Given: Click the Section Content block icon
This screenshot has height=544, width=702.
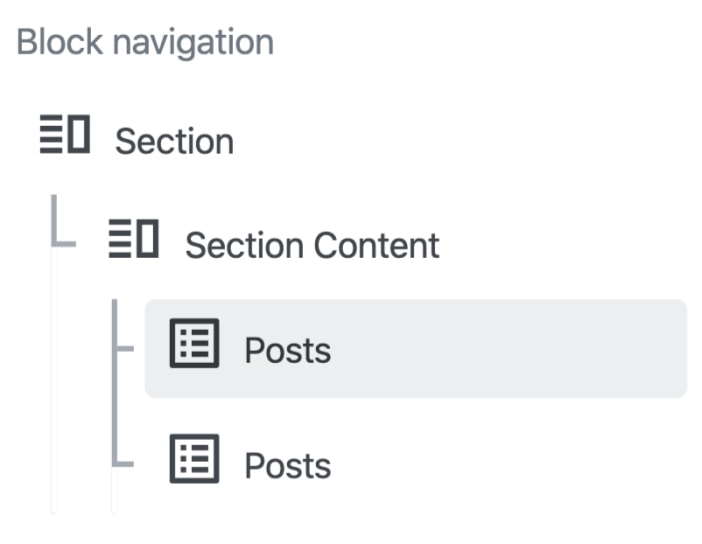Looking at the screenshot, I should 133,241.
